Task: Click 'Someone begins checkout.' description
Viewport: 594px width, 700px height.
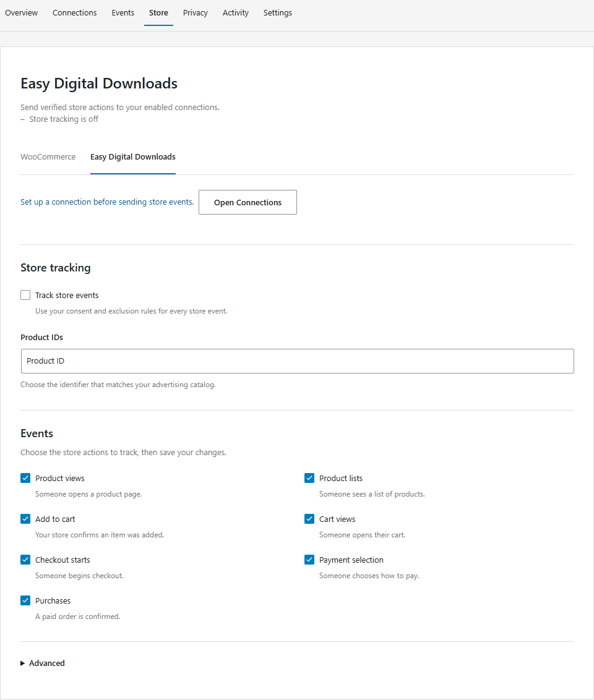Action: tap(79, 576)
